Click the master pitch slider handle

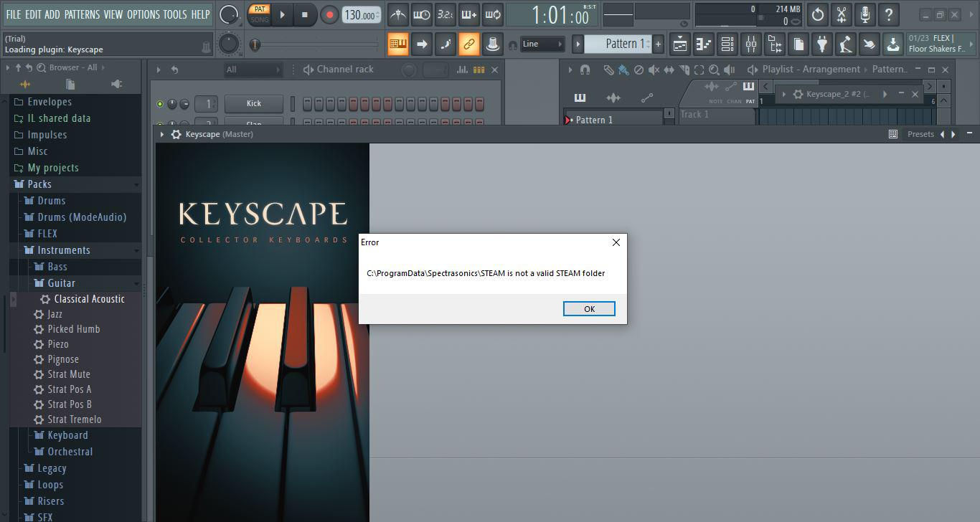click(x=255, y=45)
